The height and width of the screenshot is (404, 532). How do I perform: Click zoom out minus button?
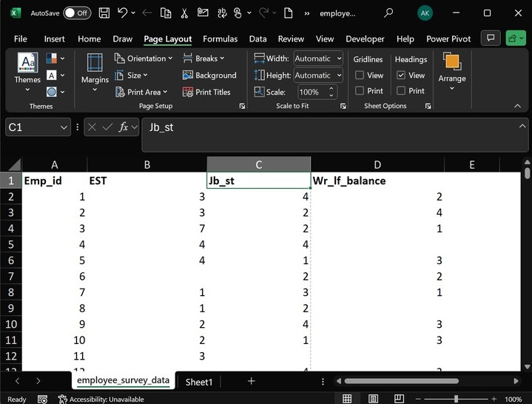click(x=417, y=399)
